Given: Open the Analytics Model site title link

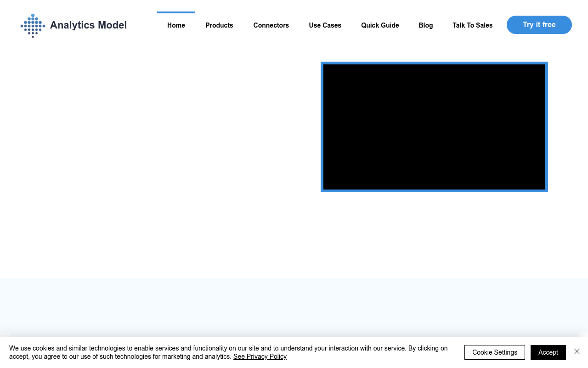Looking at the screenshot, I should point(88,25).
